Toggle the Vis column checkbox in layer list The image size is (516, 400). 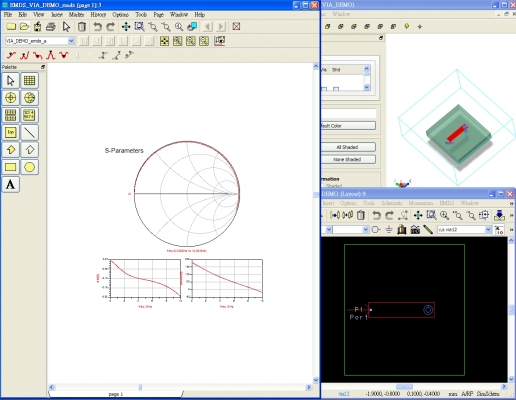[x=324, y=89]
